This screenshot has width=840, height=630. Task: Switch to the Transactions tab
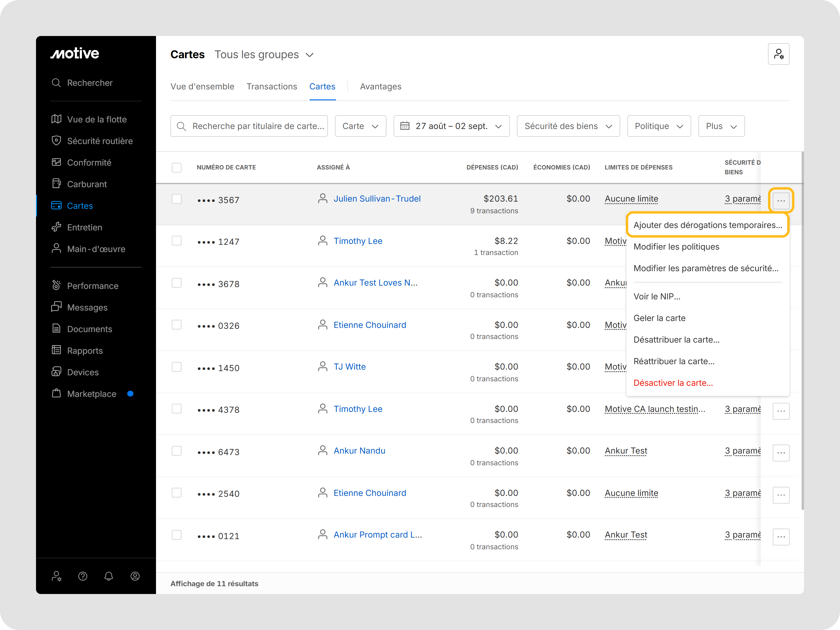tap(271, 87)
